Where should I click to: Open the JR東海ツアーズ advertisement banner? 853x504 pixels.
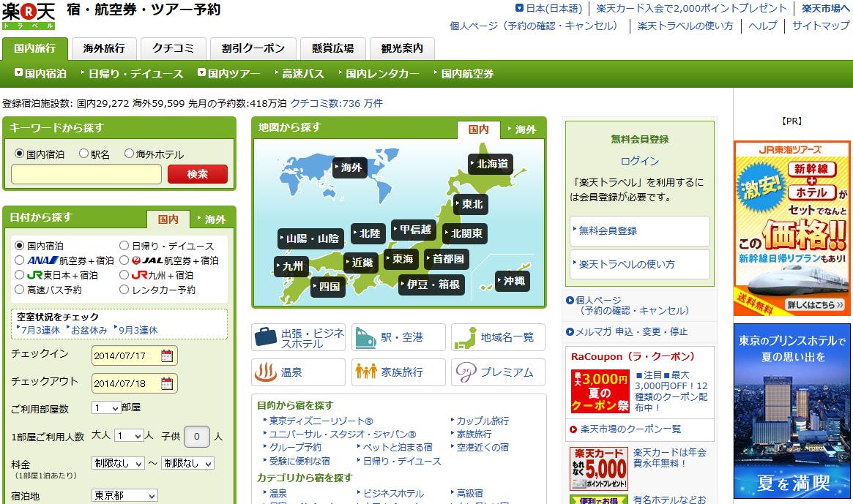point(792,228)
